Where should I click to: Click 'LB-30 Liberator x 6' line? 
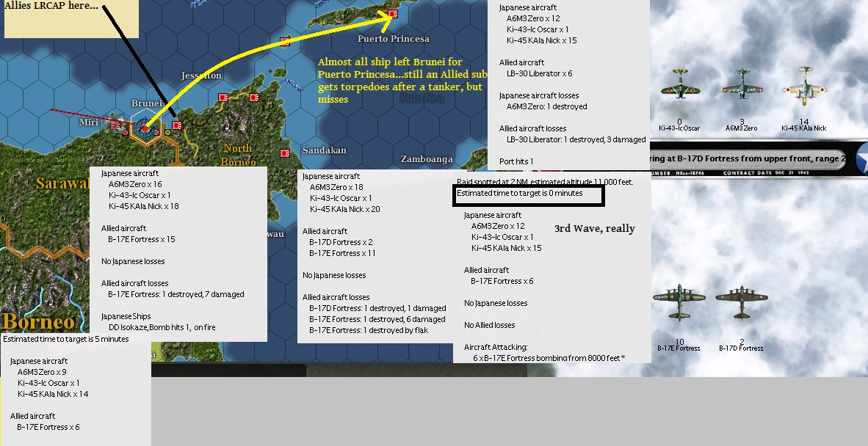click(x=539, y=73)
